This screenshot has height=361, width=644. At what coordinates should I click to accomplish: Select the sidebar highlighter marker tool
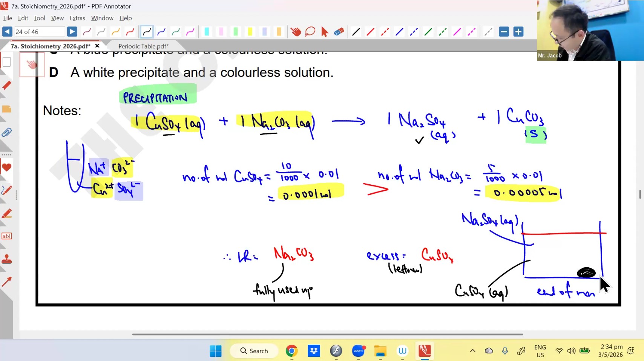(6, 214)
